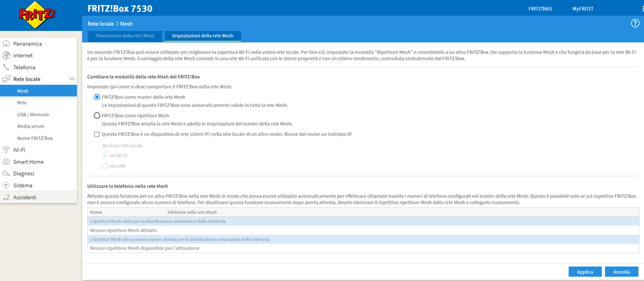
Task: Click the Assistenti icon
Action: 6,197
